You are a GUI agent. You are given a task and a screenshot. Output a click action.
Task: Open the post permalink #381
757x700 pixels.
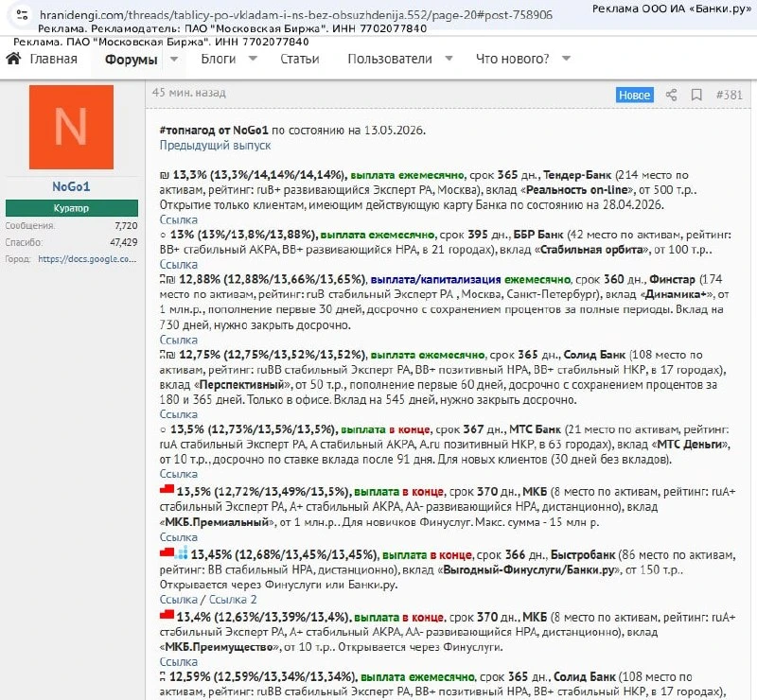(x=729, y=95)
